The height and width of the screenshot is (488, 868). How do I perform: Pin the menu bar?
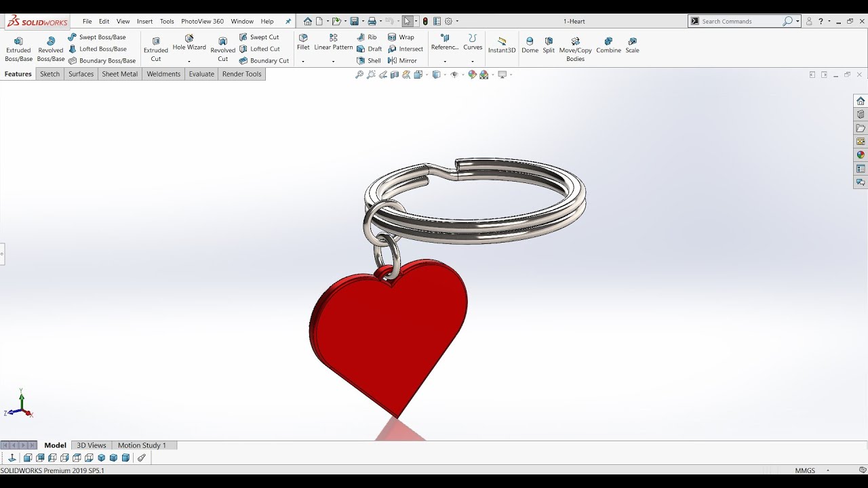[x=288, y=22]
